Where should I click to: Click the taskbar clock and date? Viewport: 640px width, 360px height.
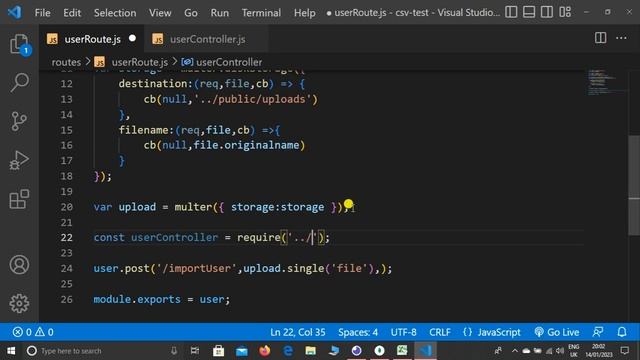pos(599,351)
